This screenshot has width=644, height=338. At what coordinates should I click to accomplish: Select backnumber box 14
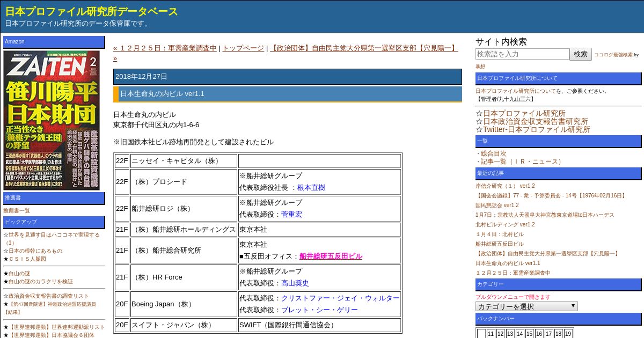[x=520, y=334]
